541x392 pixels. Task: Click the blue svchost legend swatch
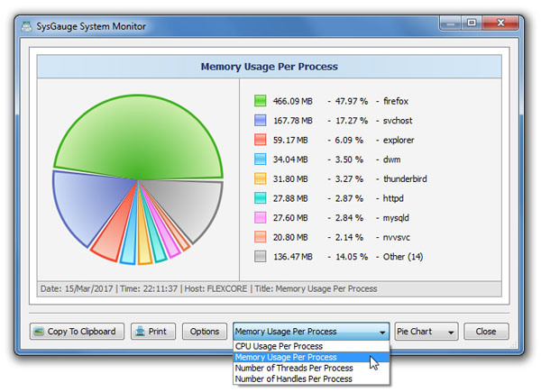tap(261, 121)
